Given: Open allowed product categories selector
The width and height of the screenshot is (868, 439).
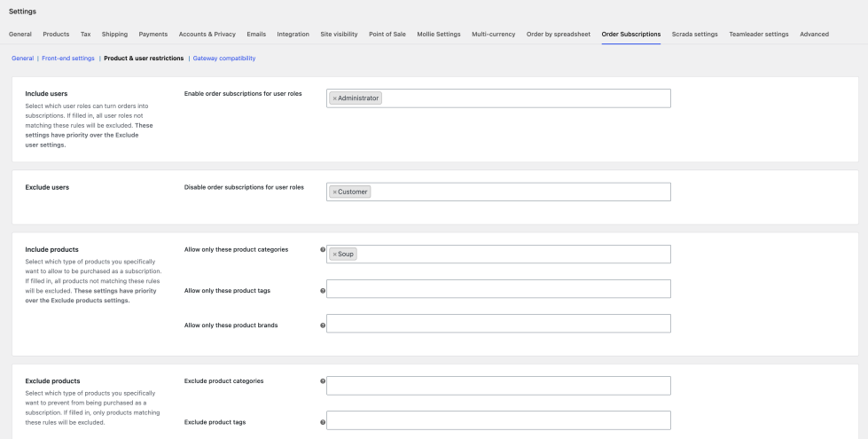Looking at the screenshot, I should pyautogui.click(x=498, y=255).
